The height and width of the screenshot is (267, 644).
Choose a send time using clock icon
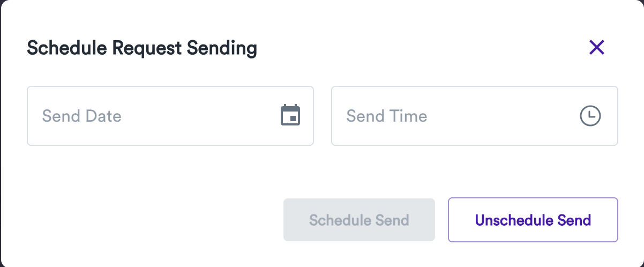pos(590,116)
